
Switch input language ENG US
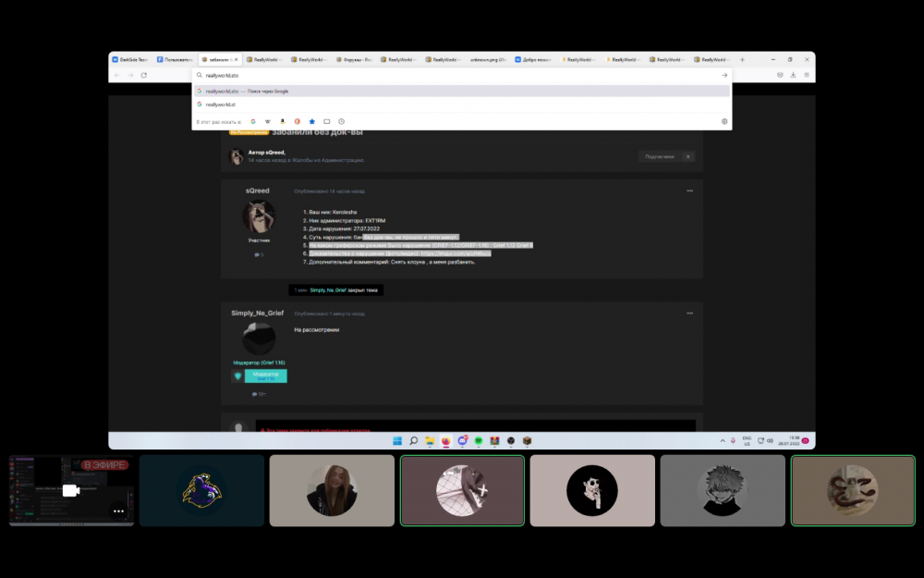click(x=747, y=440)
